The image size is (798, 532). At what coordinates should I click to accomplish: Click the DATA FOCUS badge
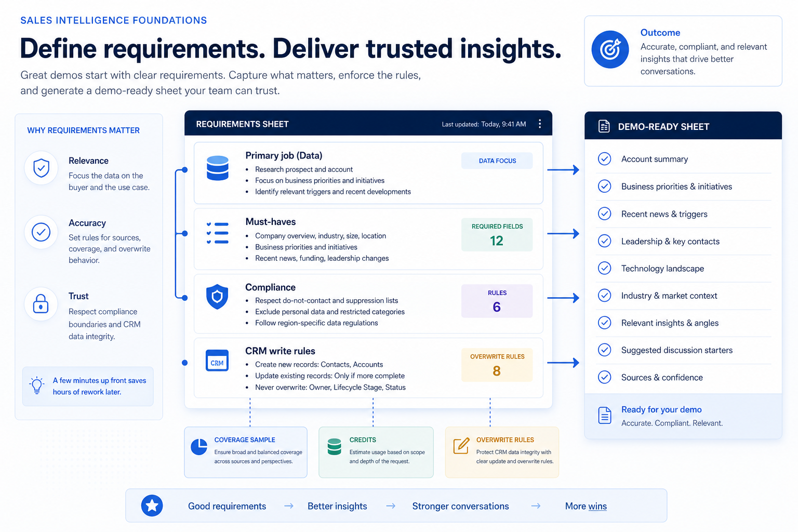click(x=497, y=161)
